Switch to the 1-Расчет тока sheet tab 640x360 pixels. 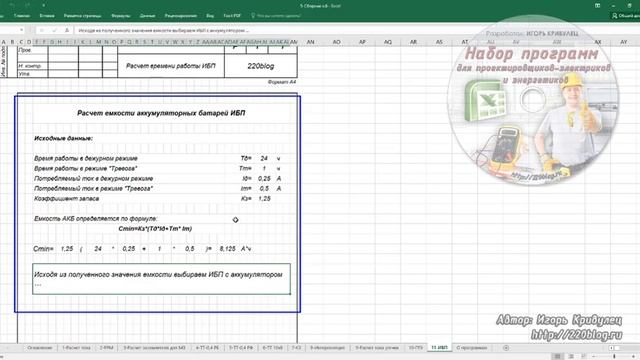tap(76, 348)
